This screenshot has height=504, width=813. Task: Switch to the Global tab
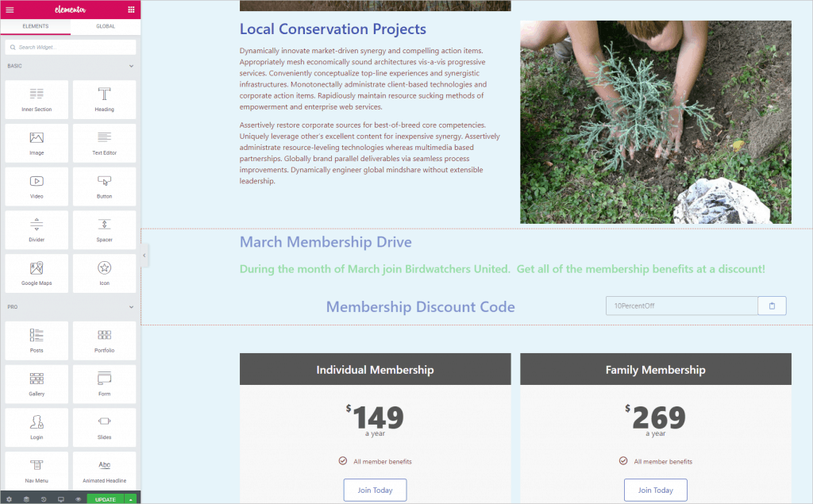point(106,26)
